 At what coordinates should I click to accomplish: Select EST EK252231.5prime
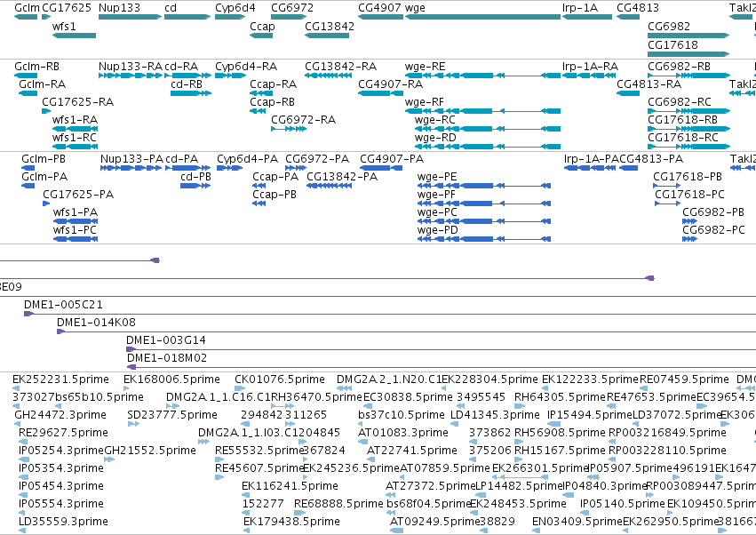point(16,388)
